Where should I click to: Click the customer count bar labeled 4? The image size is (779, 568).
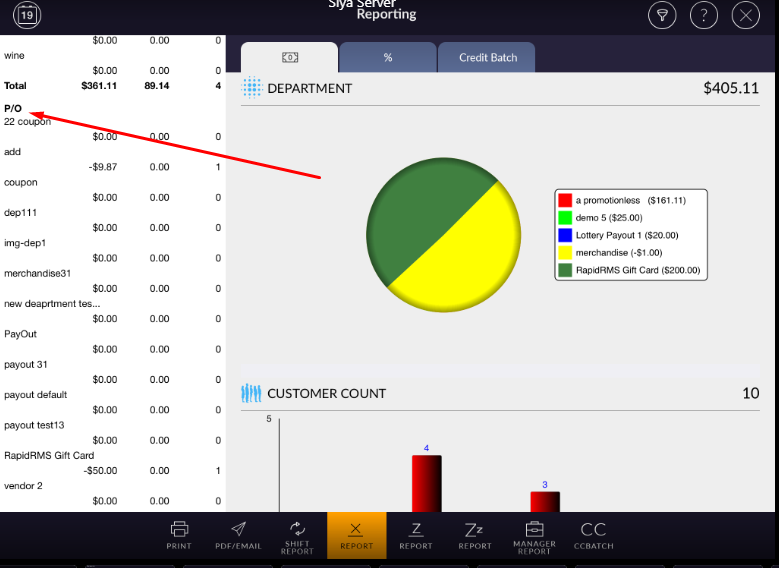pyautogui.click(x=426, y=483)
